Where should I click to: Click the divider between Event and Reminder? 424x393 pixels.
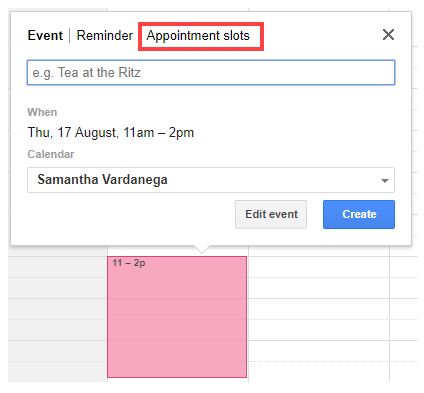pos(70,36)
